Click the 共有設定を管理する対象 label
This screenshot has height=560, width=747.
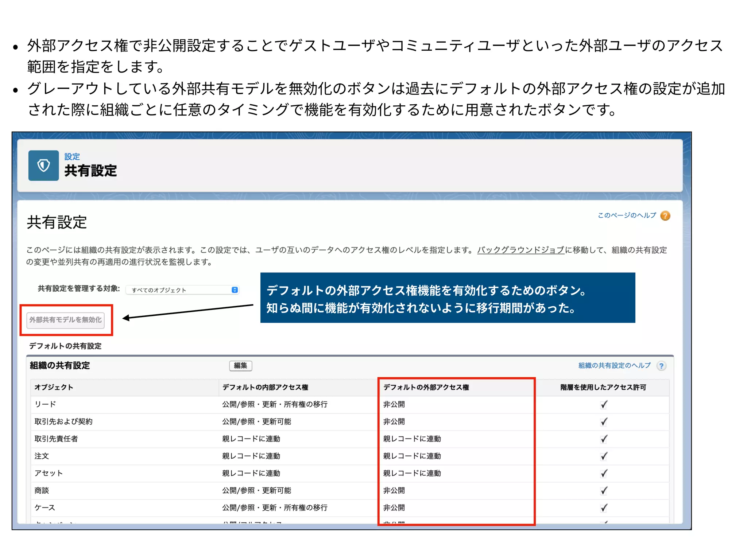point(79,288)
